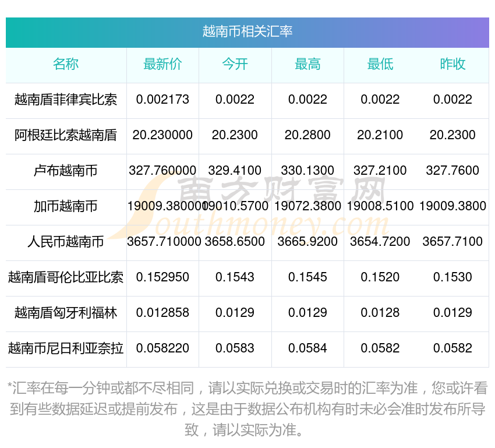Click latest price 0.058220
Screen dimensions: 495x448
(x=162, y=348)
